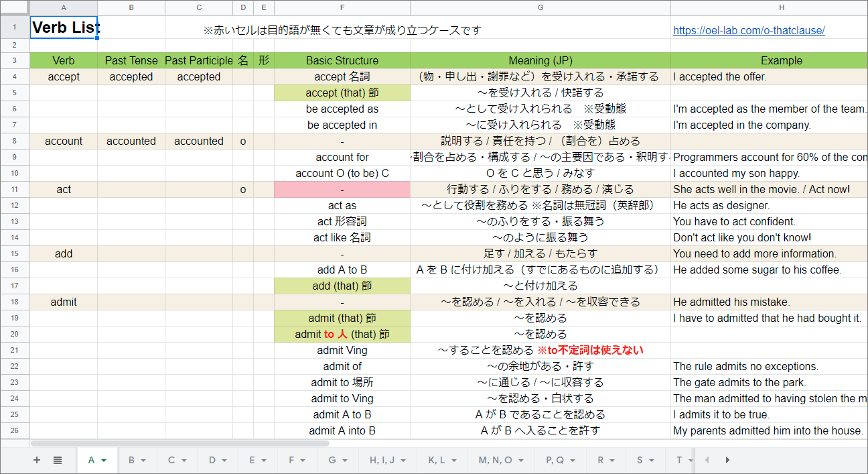Select the accept verb cell
The height and width of the screenshot is (474, 868).
tap(64, 76)
